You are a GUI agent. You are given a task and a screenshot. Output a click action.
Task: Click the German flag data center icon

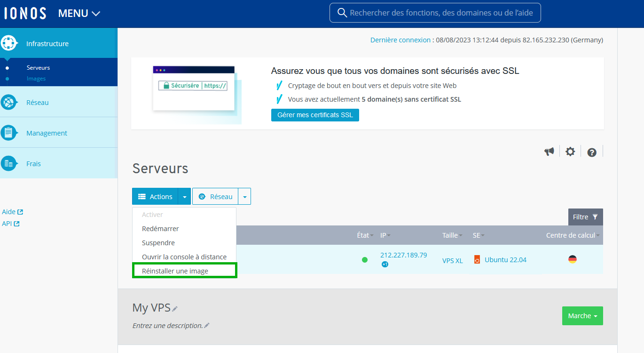[573, 259]
